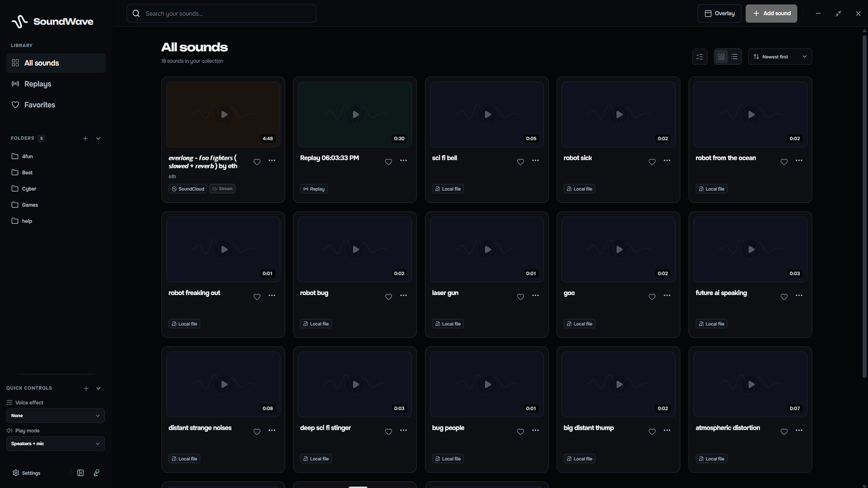
Task: Open the 4fun folder
Action: [56, 156]
